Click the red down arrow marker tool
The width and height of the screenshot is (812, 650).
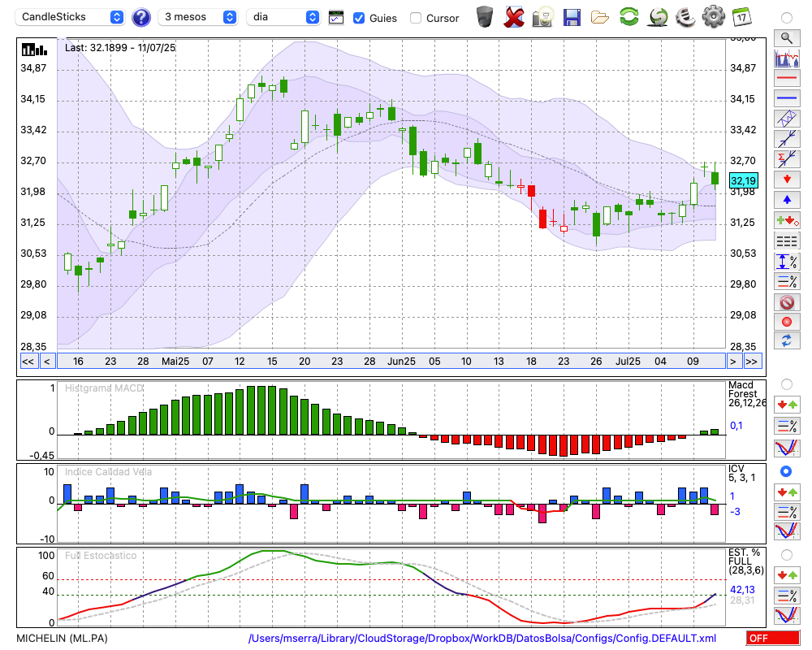787,180
